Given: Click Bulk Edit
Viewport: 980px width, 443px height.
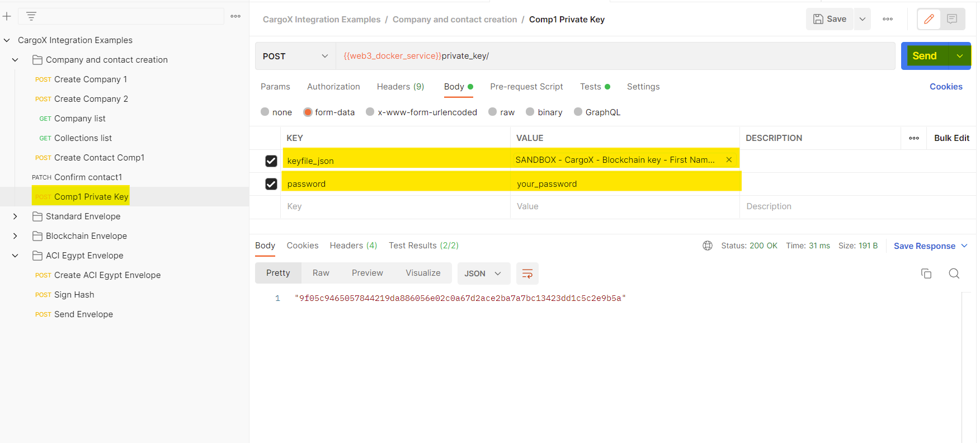Looking at the screenshot, I should point(951,138).
